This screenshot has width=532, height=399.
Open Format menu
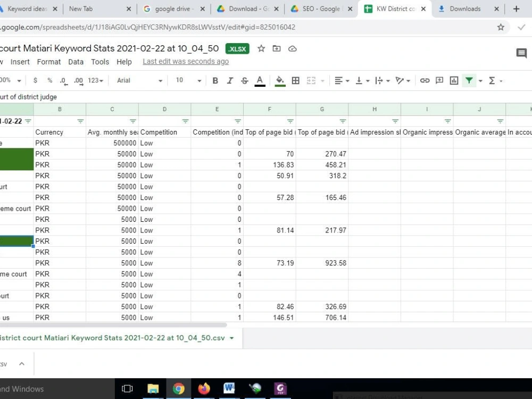click(x=49, y=62)
